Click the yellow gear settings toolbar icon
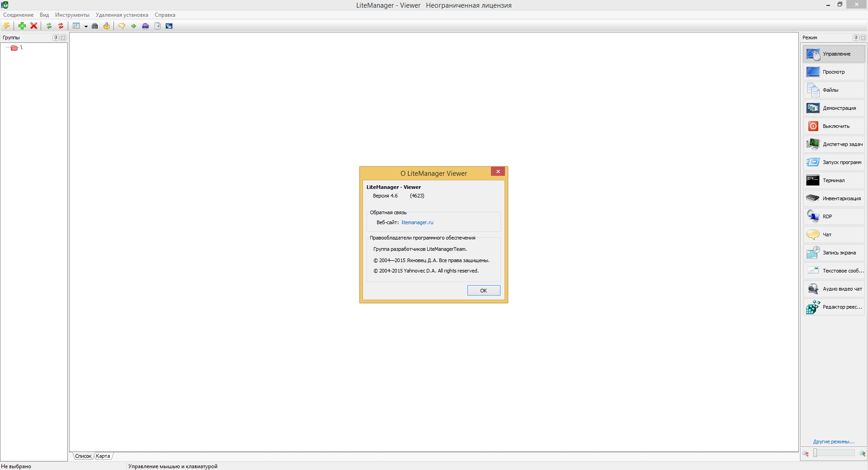The height and width of the screenshot is (470, 868). (x=107, y=26)
